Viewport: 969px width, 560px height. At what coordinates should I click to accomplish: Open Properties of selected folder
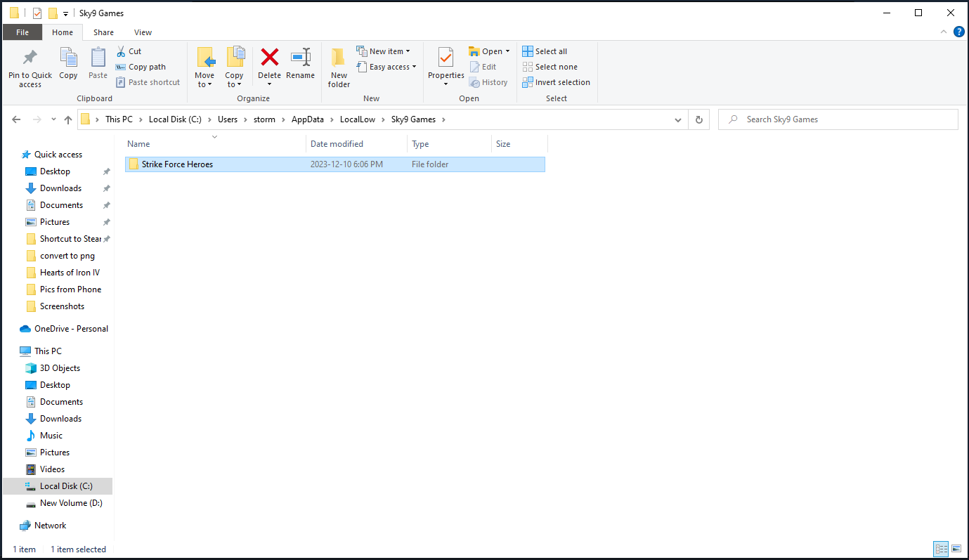pos(446,67)
